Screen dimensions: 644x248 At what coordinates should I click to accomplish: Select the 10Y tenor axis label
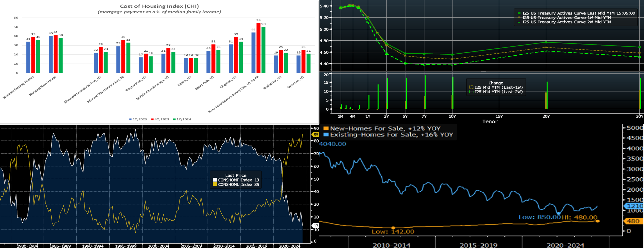(x=452, y=117)
